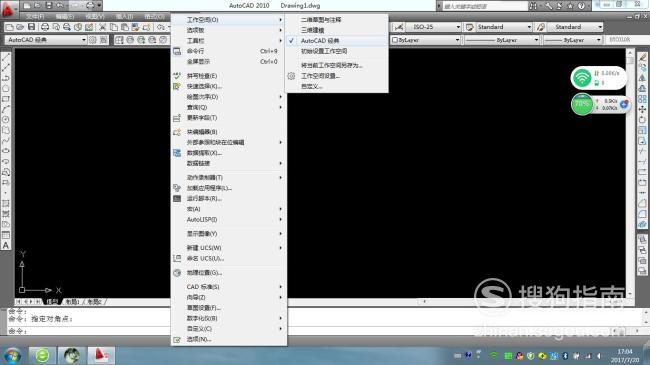Viewport: 650px width, 365px height.
Task: Select the Rectangle tool in draw toolbar
Action: coord(6,99)
